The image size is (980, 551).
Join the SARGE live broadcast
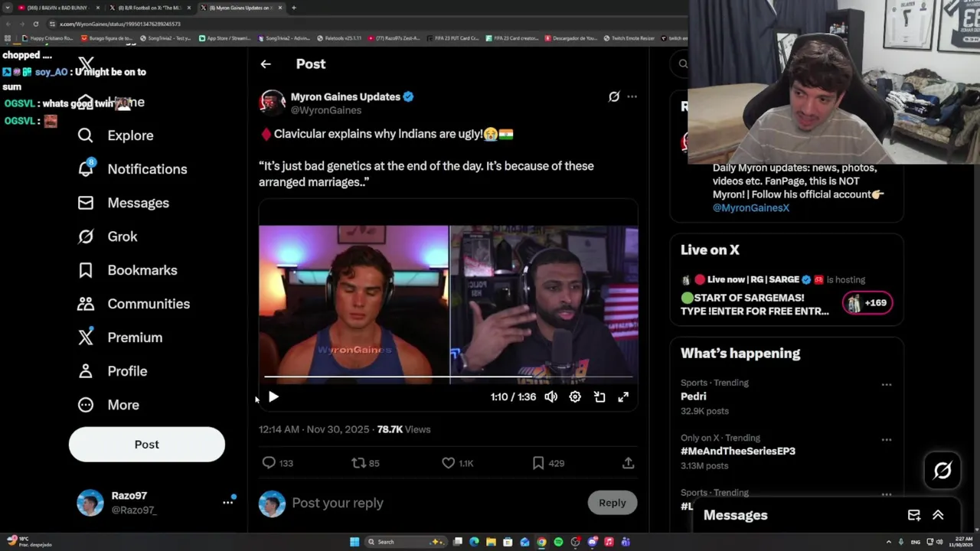pyautogui.click(x=755, y=305)
